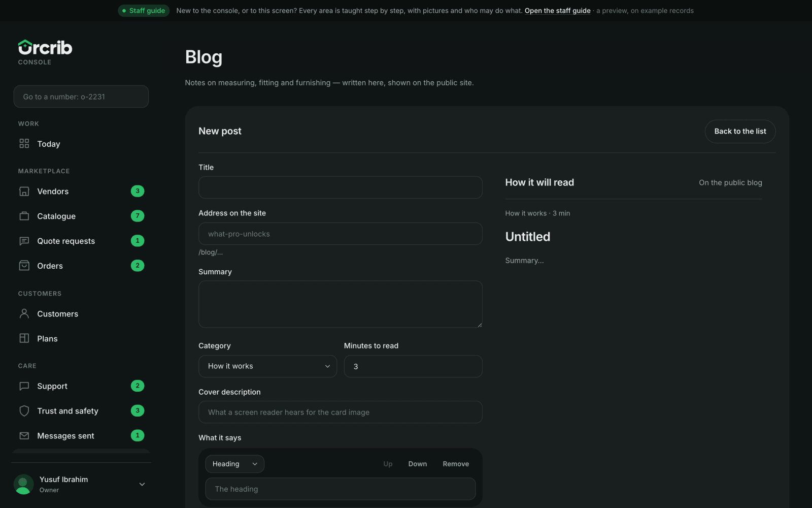
Task: Click Back to the list button
Action: pos(740,131)
